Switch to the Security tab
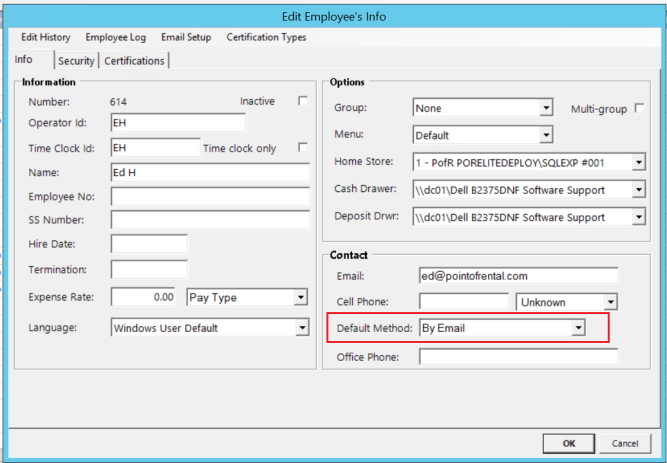The width and height of the screenshot is (667, 463). tap(76, 61)
